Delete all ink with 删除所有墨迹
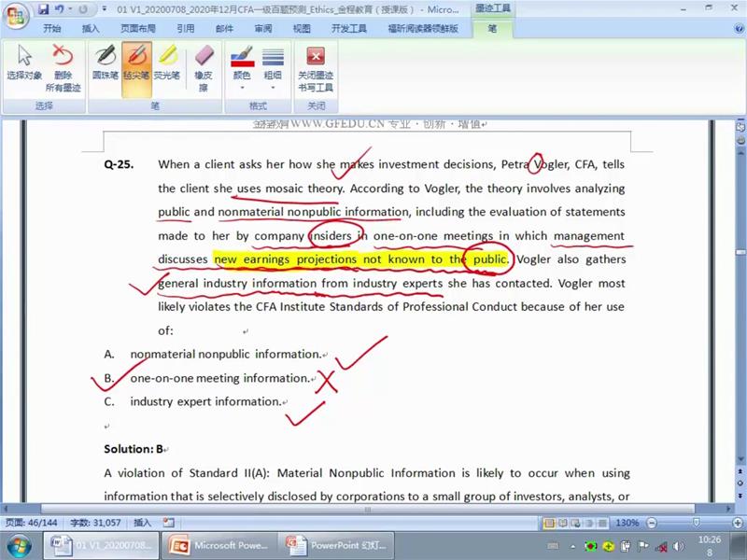 63,68
